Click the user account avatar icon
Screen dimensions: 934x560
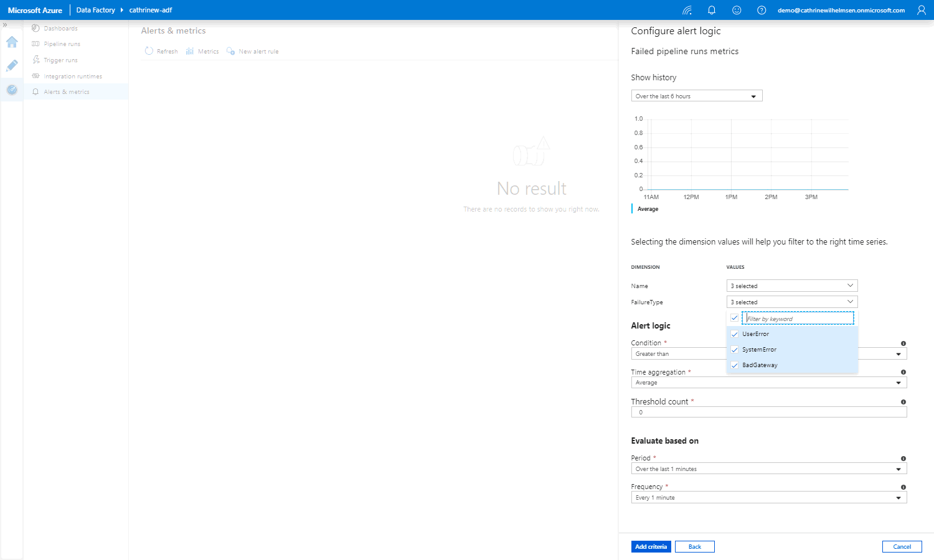click(x=922, y=10)
